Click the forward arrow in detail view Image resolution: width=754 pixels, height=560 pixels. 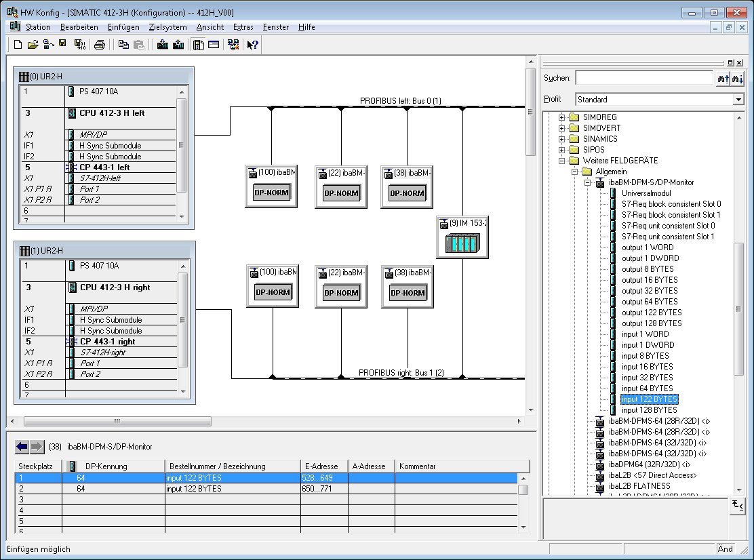pos(37,447)
